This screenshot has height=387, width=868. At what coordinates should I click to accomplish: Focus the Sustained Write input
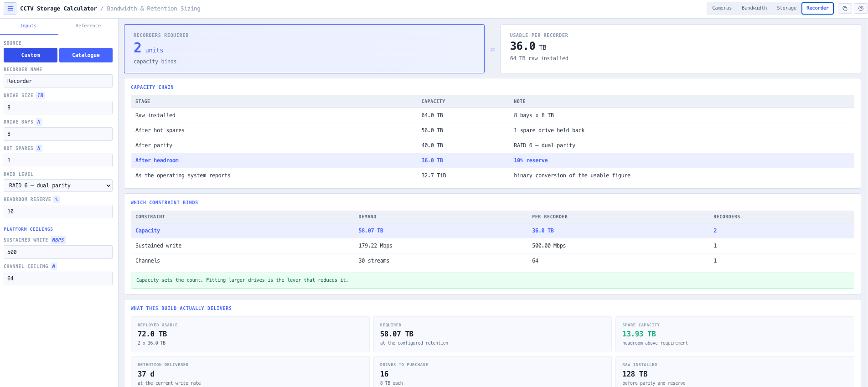[x=58, y=252]
